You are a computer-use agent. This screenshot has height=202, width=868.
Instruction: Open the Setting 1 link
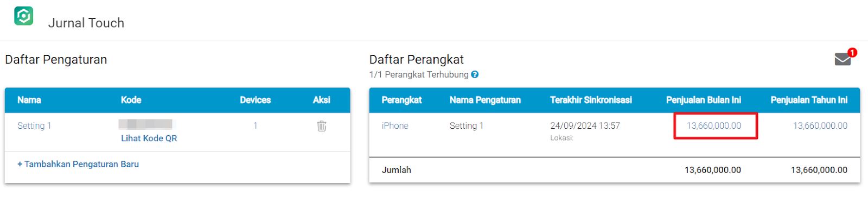pos(34,125)
